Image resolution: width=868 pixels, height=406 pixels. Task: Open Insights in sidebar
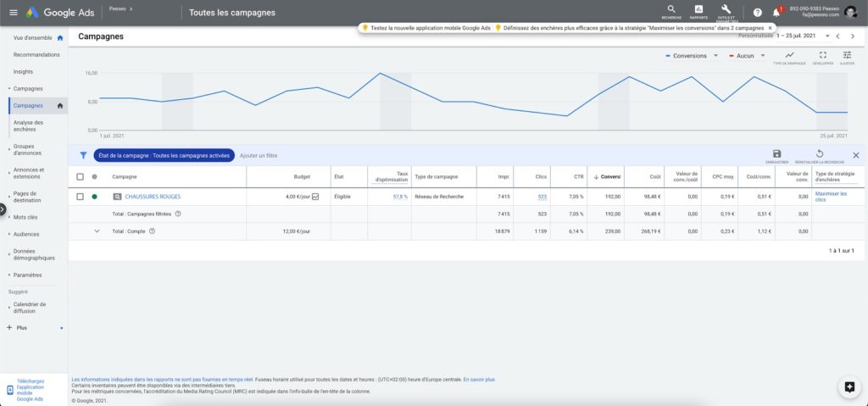click(x=23, y=71)
